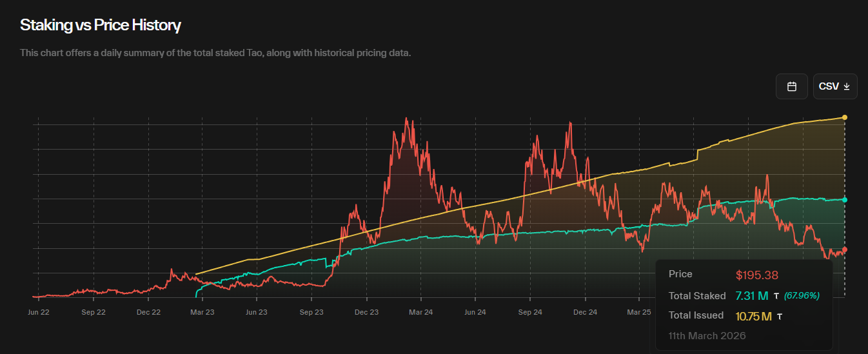Viewport: 868px width, 354px height.
Task: Click the Dec 24 x-axis label
Action: [x=584, y=312]
